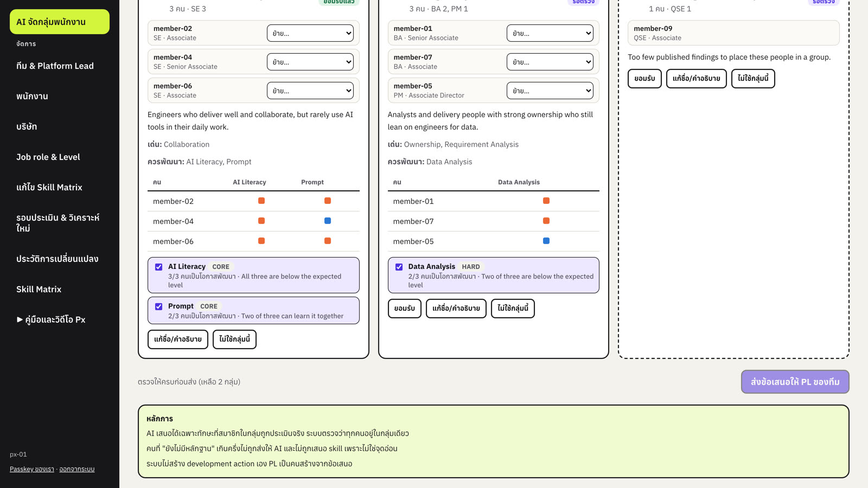Open the move dropdown for member-02
This screenshot has height=488, width=868.
(x=310, y=33)
